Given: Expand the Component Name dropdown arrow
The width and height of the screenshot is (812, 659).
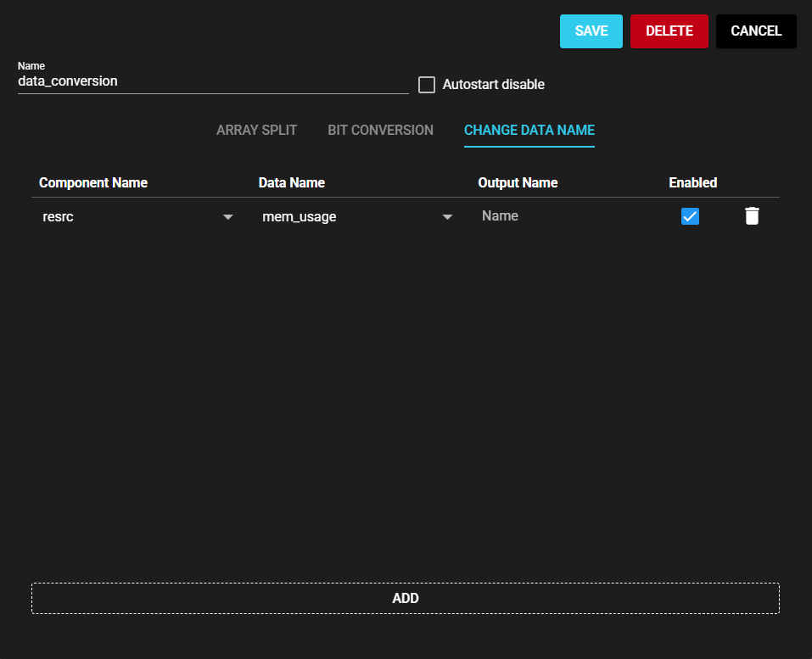Looking at the screenshot, I should 227,217.
